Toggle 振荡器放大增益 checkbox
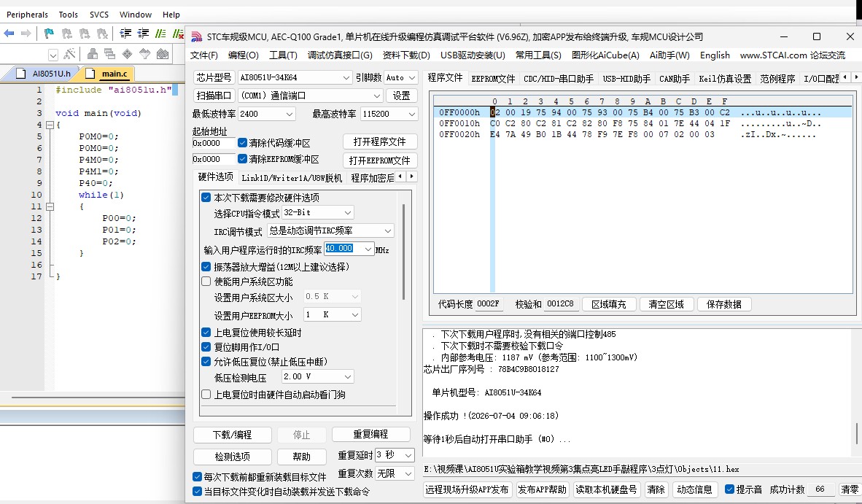 pyautogui.click(x=206, y=266)
